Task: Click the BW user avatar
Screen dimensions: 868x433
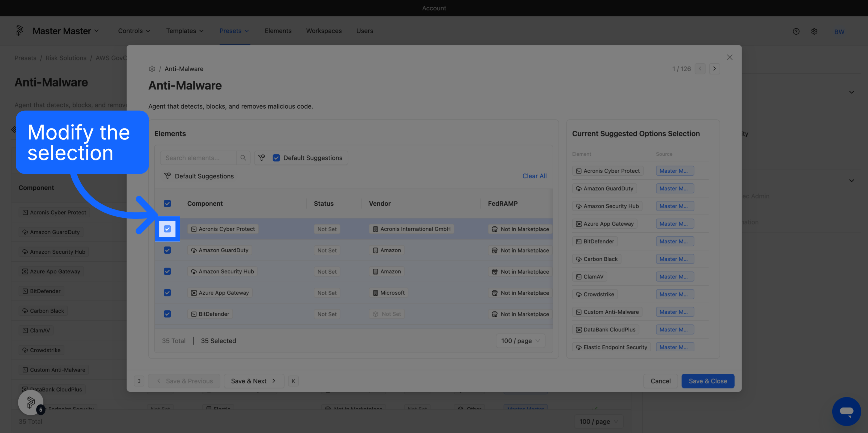Action: coord(839,32)
